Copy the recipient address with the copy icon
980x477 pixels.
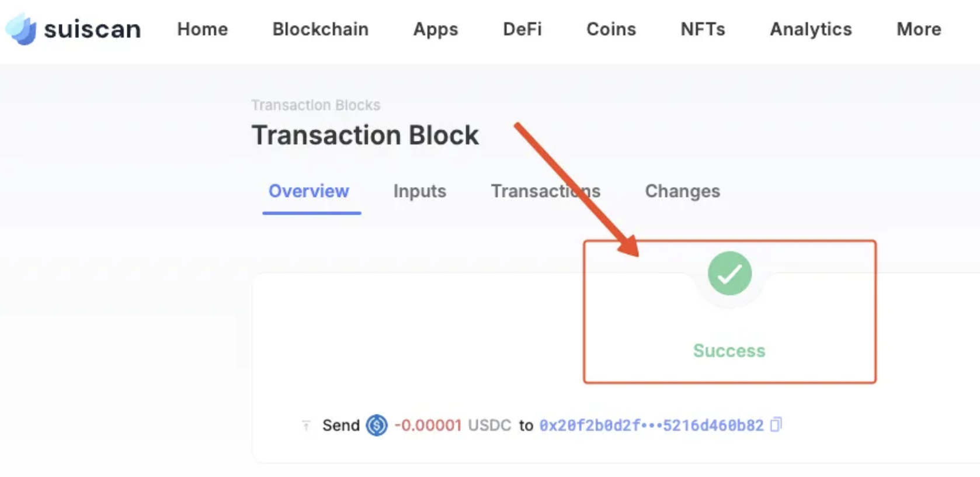(776, 424)
